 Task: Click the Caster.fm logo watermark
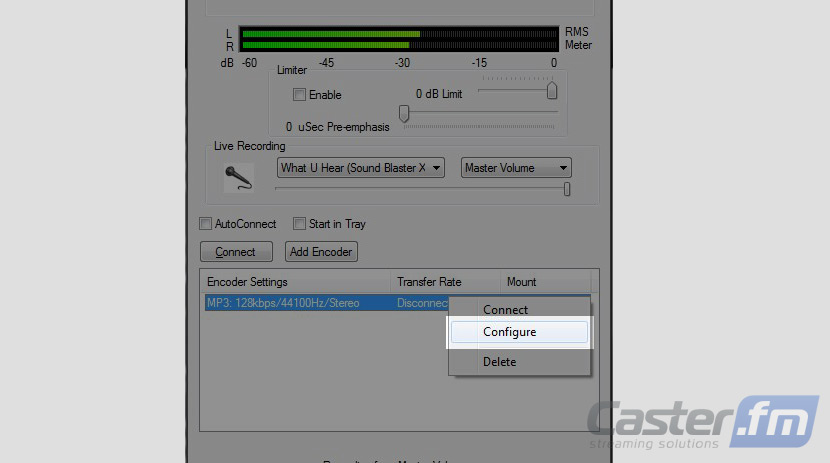(x=703, y=423)
